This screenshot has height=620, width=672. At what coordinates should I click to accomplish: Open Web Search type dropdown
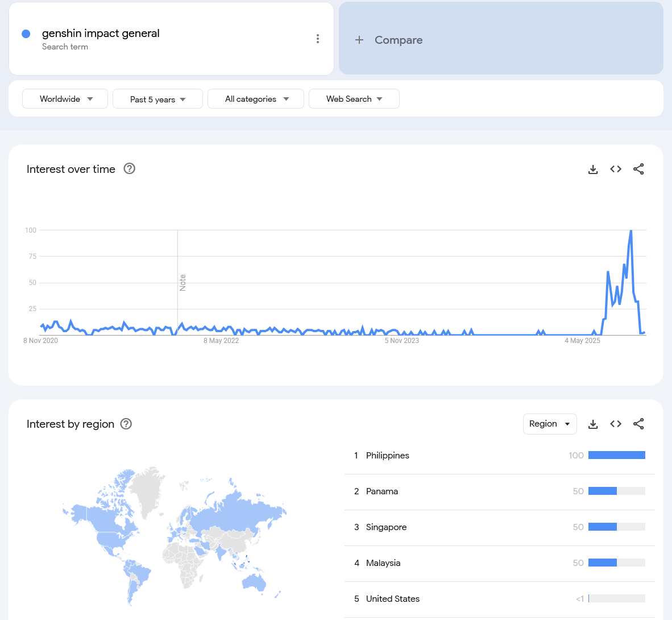[x=354, y=99]
